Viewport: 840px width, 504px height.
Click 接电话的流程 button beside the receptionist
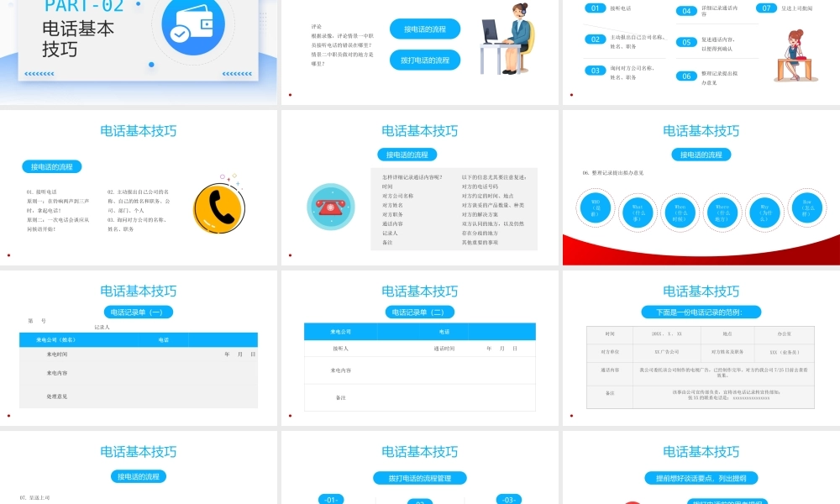(425, 29)
